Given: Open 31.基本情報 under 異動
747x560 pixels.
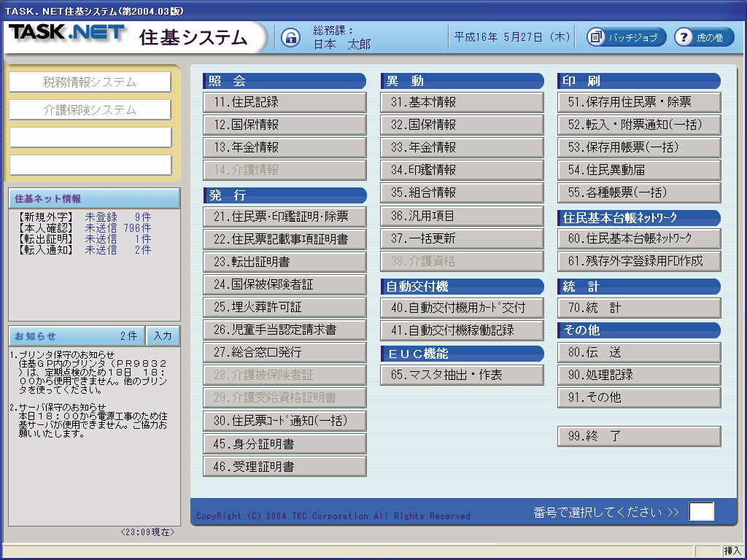Looking at the screenshot, I should [x=462, y=102].
